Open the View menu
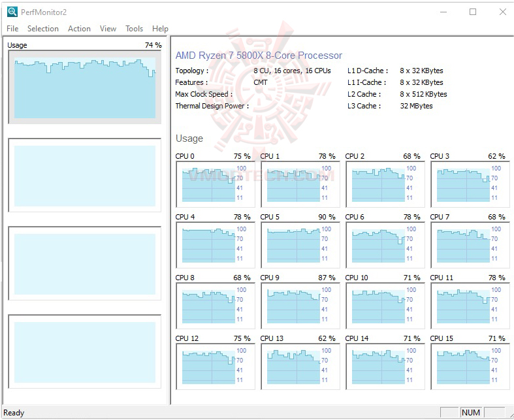Image resolution: width=514 pixels, height=420 pixels. [108, 29]
